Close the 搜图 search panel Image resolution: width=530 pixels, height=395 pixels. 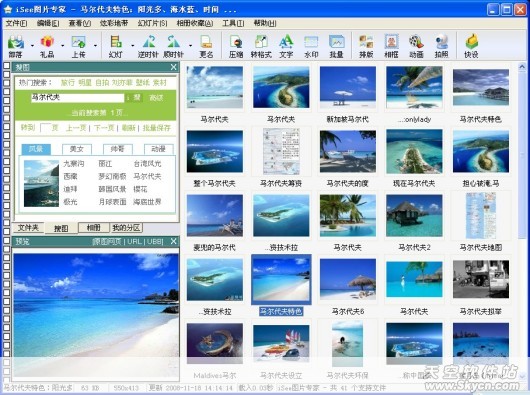click(173, 67)
